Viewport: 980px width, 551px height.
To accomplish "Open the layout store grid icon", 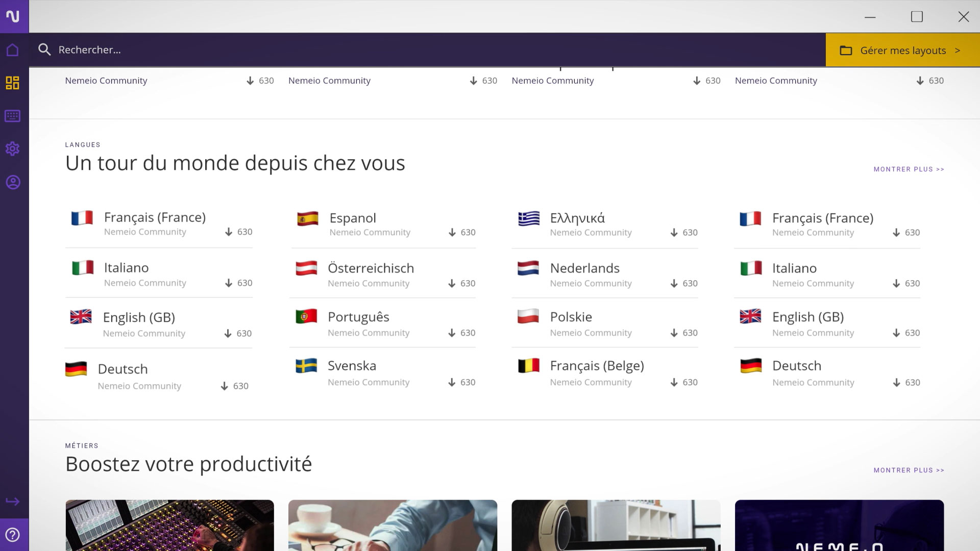I will pos(13,83).
